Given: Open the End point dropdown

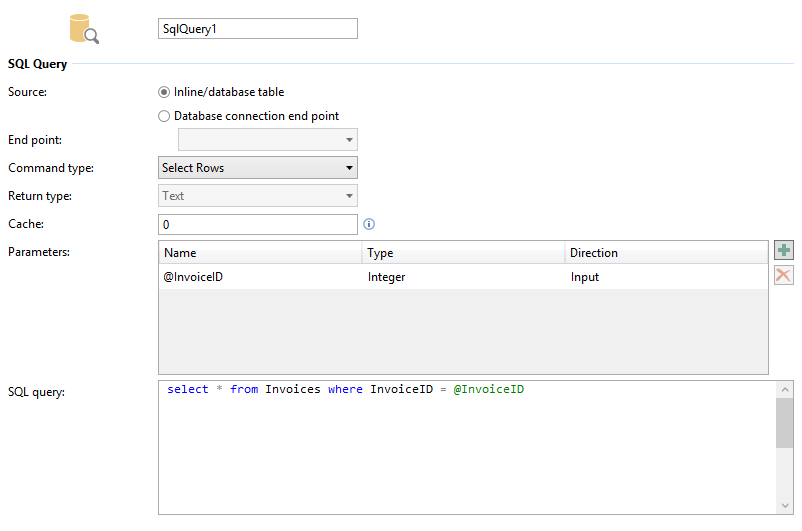Looking at the screenshot, I should coord(267,140).
